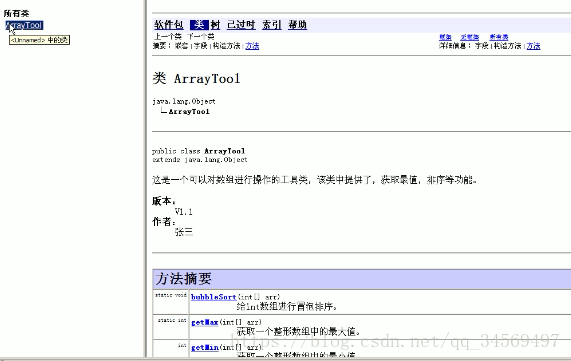Open the 已过时 (Deprecated) navigation link
The image size is (571, 361).
click(x=241, y=25)
